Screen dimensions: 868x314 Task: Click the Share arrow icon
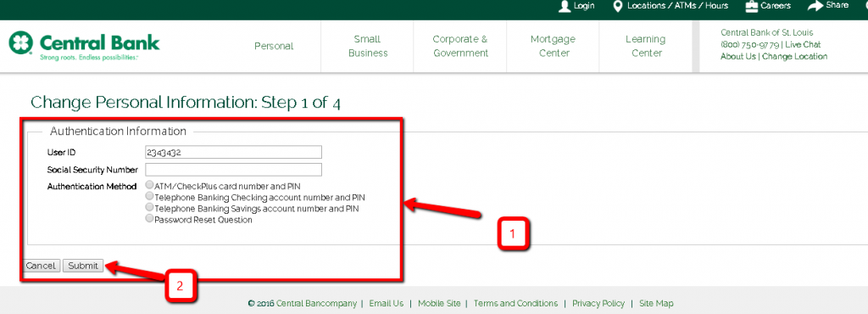click(x=815, y=6)
